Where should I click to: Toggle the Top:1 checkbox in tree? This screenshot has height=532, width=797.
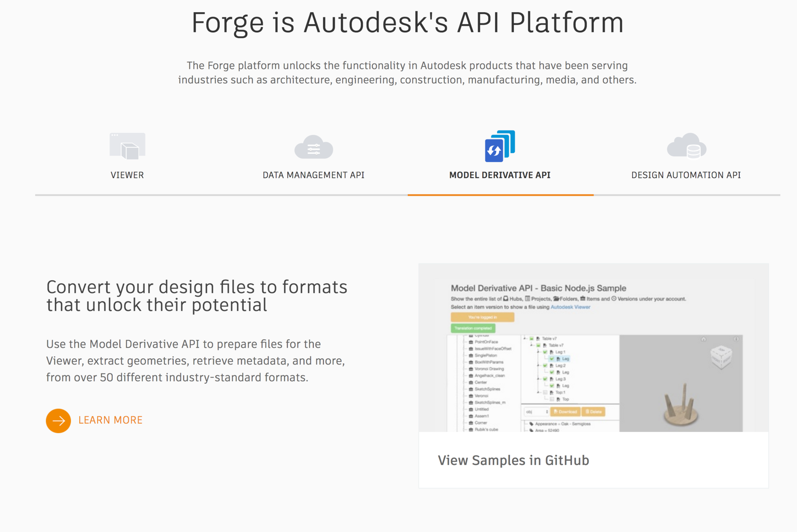(x=545, y=392)
